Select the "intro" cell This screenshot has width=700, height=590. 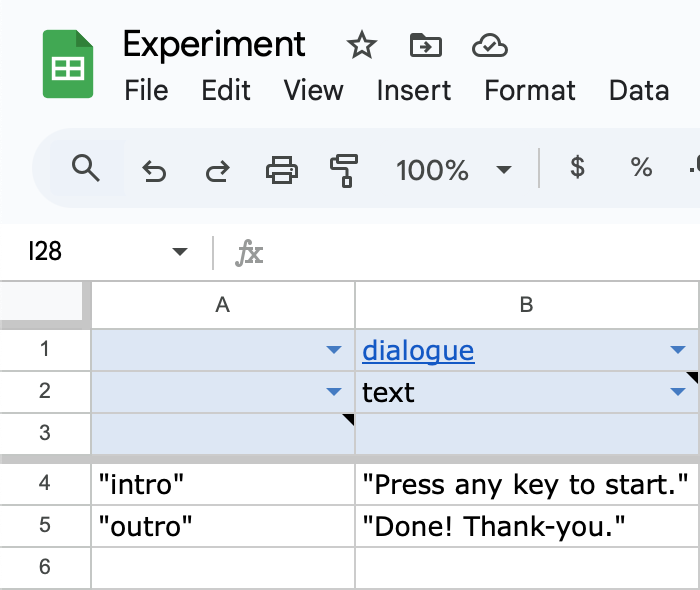[223, 484]
